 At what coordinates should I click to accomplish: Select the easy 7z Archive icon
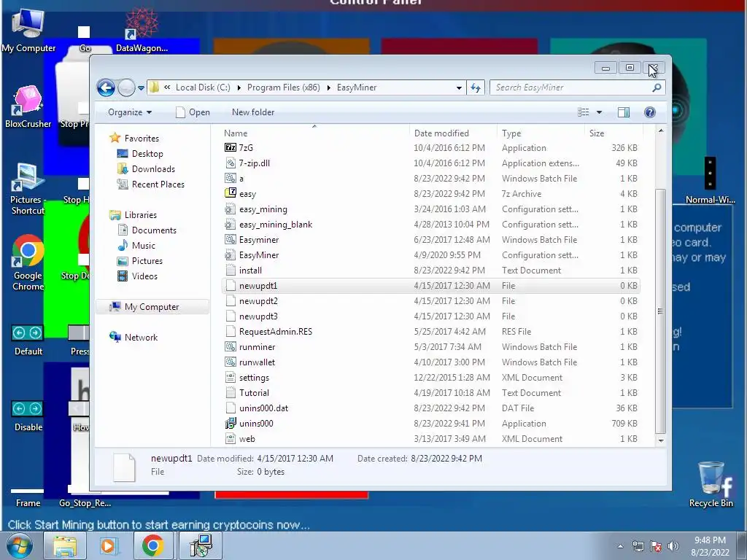[231, 194]
